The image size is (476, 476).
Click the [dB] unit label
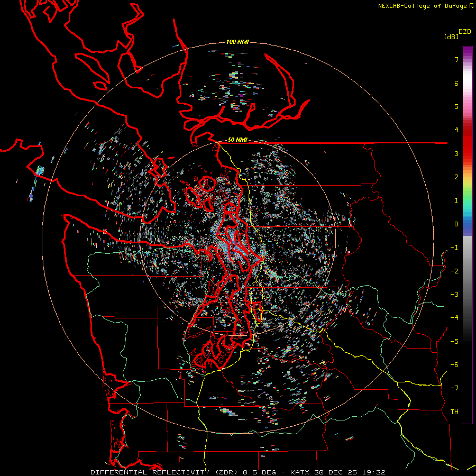(x=451, y=36)
